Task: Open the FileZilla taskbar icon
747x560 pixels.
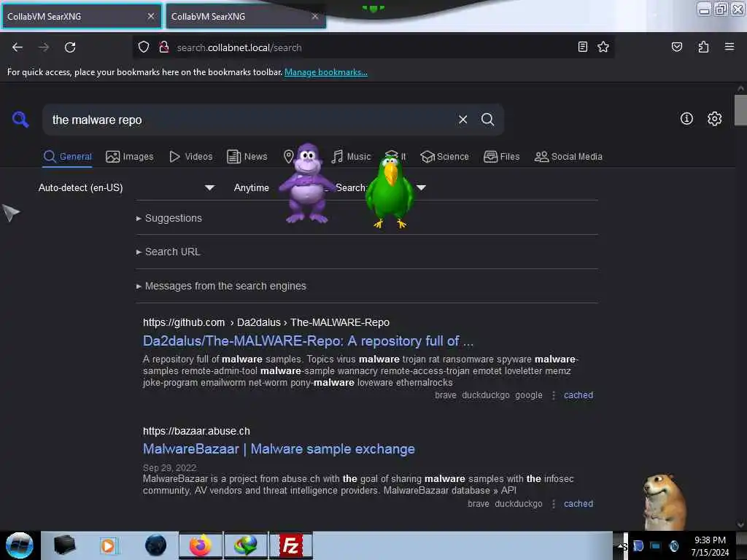Action: tap(290, 545)
